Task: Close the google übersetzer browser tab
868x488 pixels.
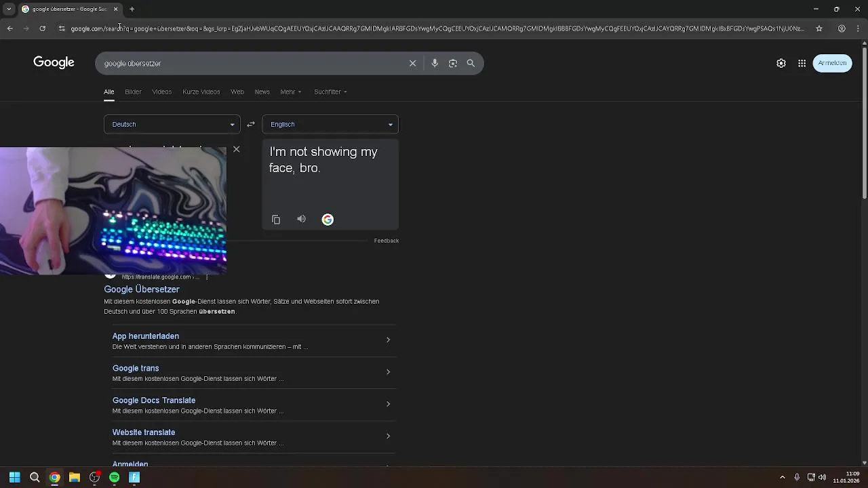Action: pos(116,9)
